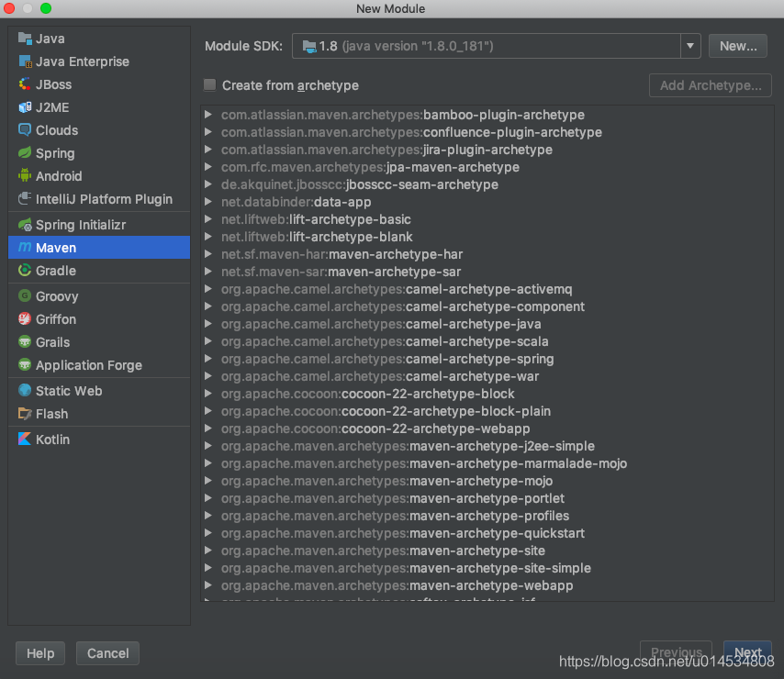The width and height of the screenshot is (784, 679).
Task: Select camel-archetype-component row text
Action: point(402,306)
